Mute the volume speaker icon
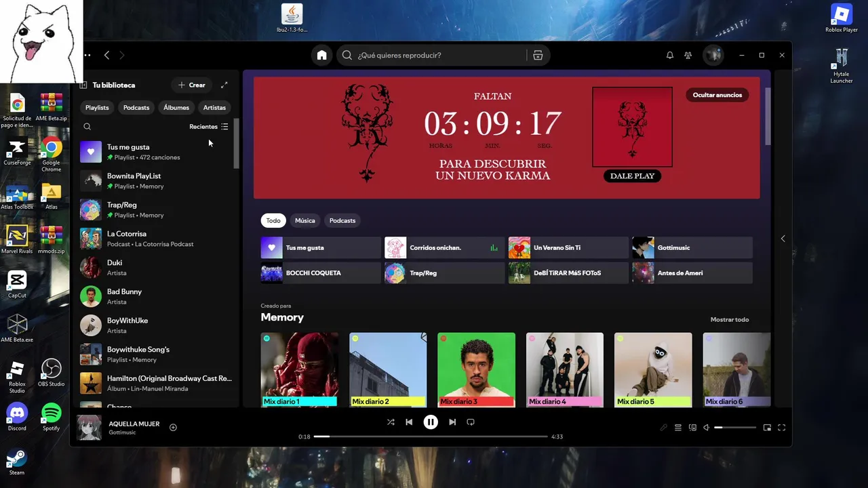 (x=706, y=428)
